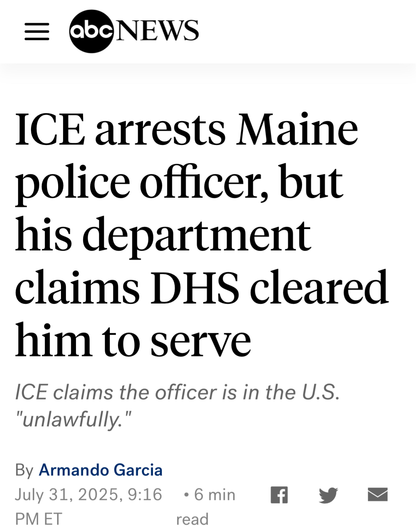Image resolution: width=417 pixels, height=532 pixels.
Task: Click the "claims DHS cleared" headline line
Action: click(201, 288)
